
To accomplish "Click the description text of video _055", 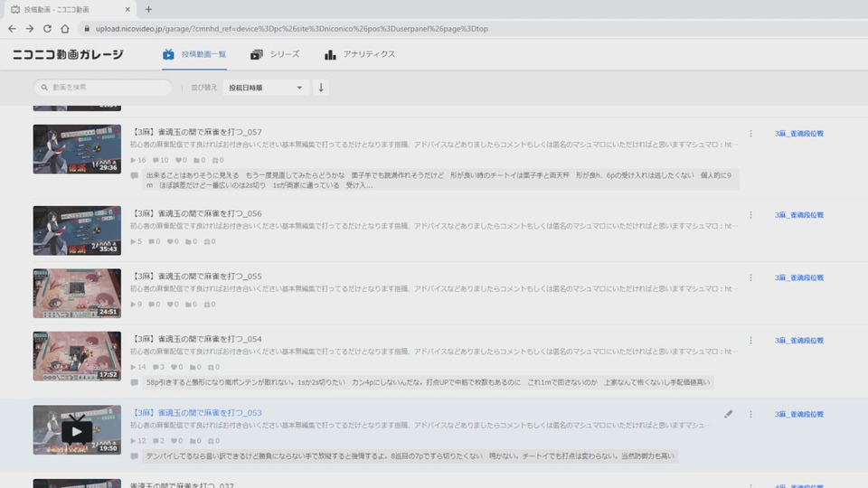I will tap(434, 289).
